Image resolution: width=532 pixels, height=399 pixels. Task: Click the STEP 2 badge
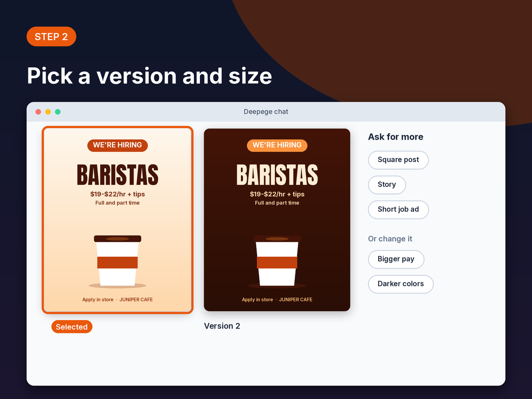click(51, 36)
